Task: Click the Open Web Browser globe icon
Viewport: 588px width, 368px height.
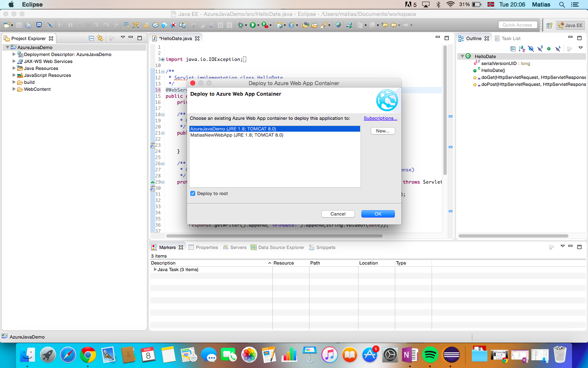Action: tap(338, 25)
